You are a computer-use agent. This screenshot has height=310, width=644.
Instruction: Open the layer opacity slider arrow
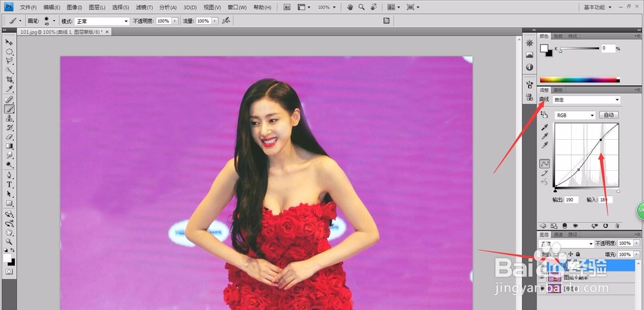point(637,244)
